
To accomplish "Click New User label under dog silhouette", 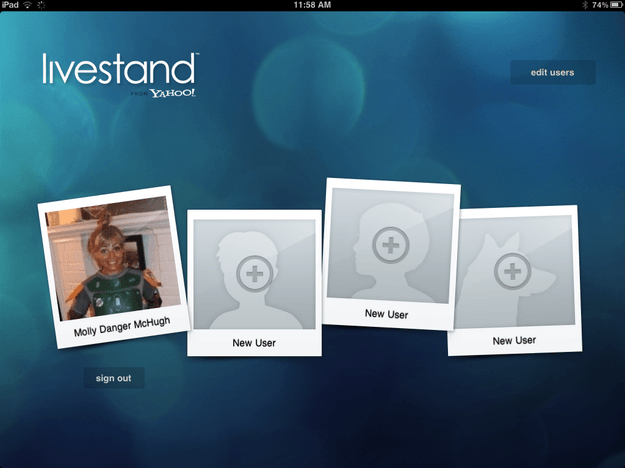I will (x=514, y=340).
